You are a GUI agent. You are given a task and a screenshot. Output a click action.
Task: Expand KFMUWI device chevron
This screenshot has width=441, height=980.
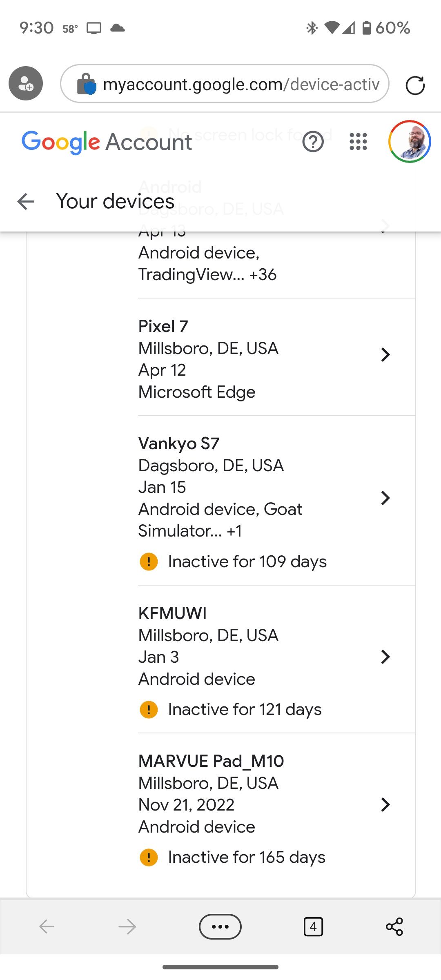385,657
